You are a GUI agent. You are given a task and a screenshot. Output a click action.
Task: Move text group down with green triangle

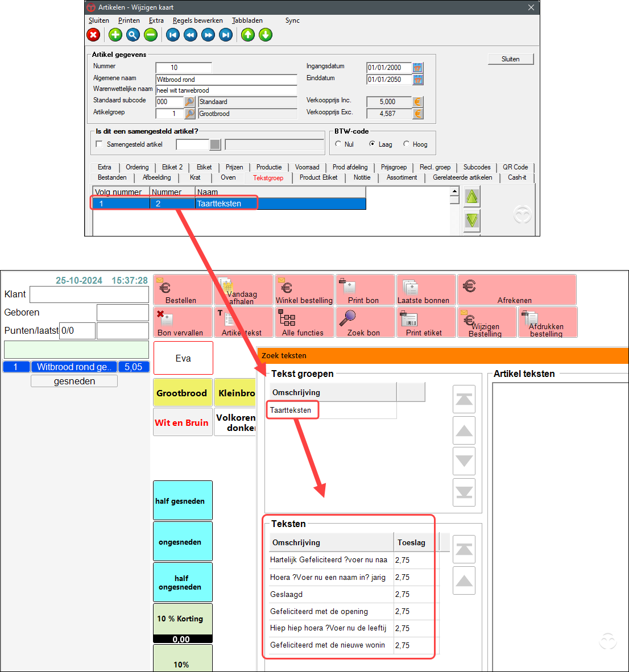tap(472, 220)
